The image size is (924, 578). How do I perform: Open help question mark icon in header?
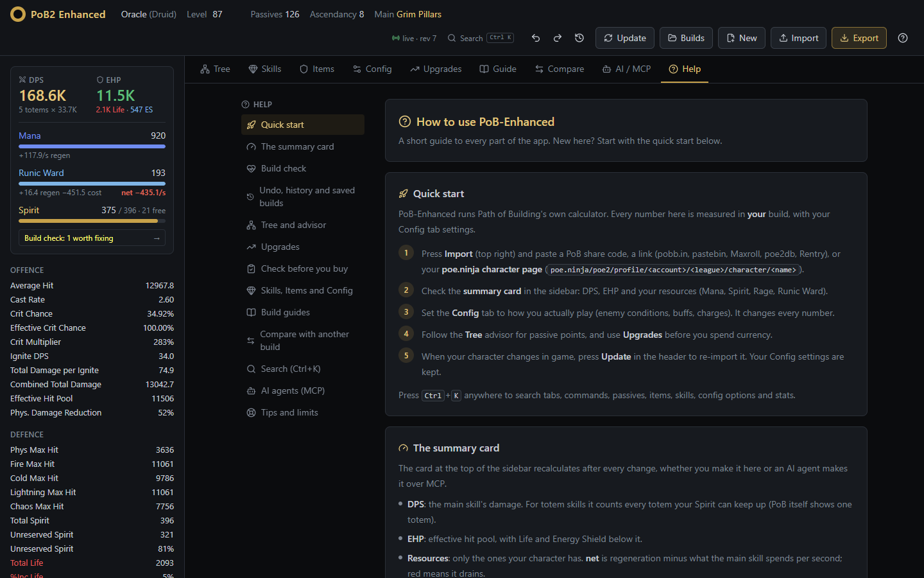[903, 38]
